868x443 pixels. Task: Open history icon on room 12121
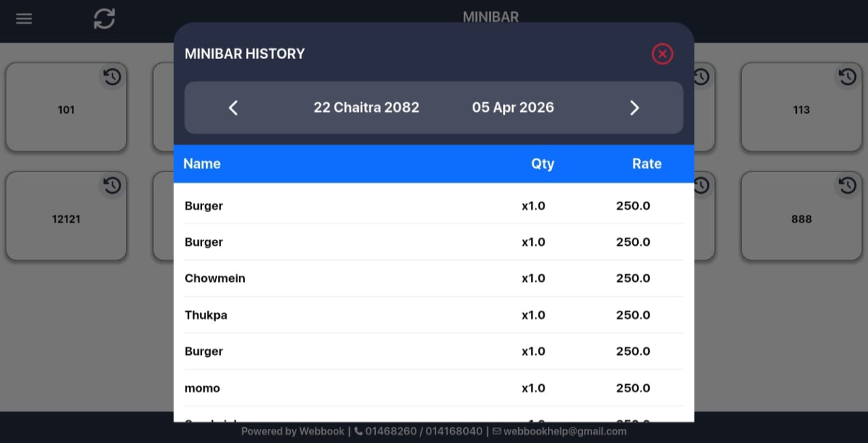click(x=113, y=185)
